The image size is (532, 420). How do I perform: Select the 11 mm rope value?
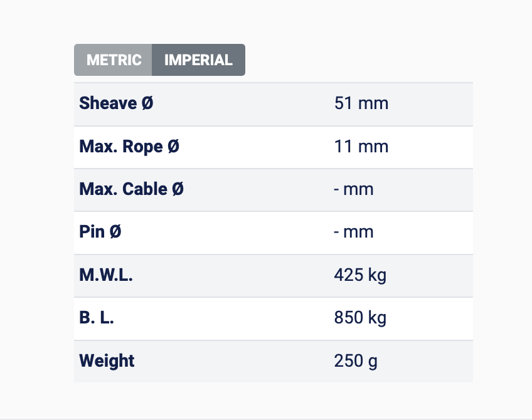[361, 147]
